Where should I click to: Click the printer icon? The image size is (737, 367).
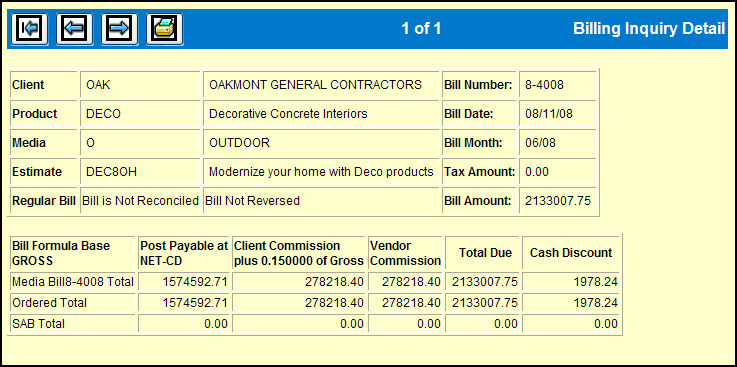pos(165,29)
